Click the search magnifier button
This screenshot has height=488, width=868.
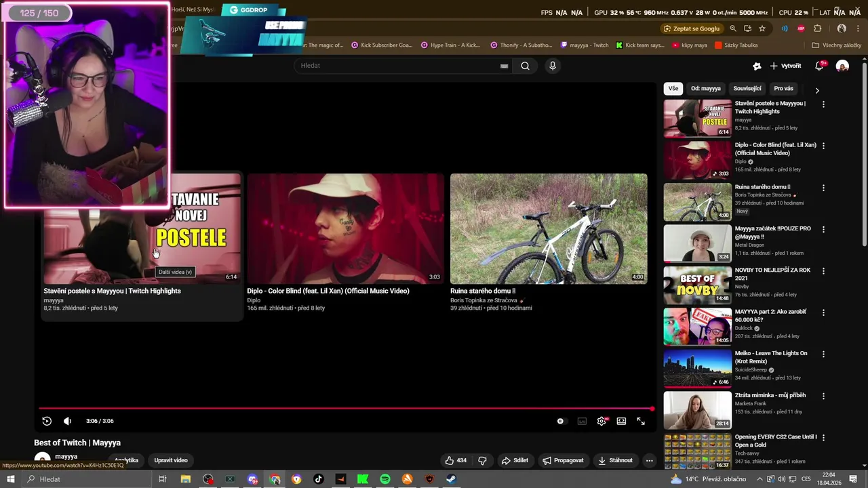coord(525,66)
